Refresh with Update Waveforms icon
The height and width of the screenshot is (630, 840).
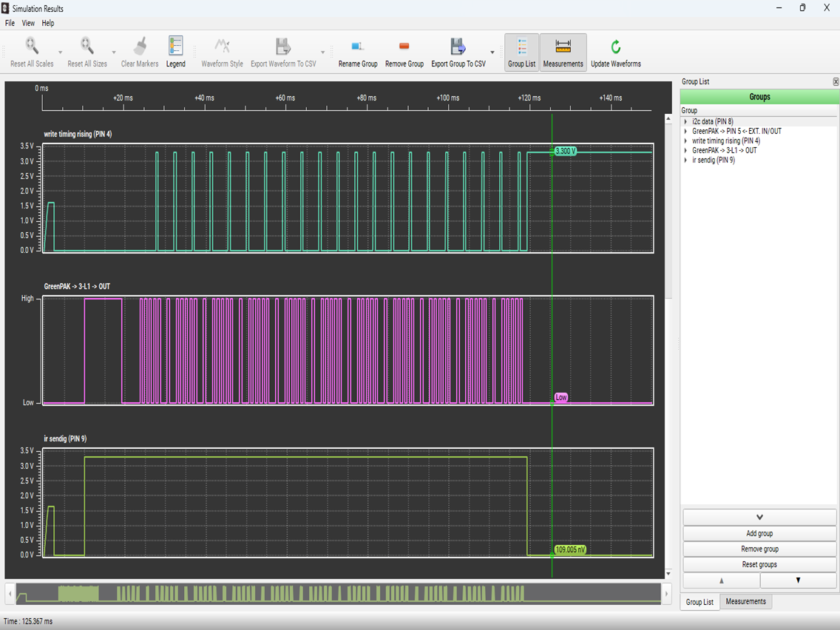click(x=615, y=47)
